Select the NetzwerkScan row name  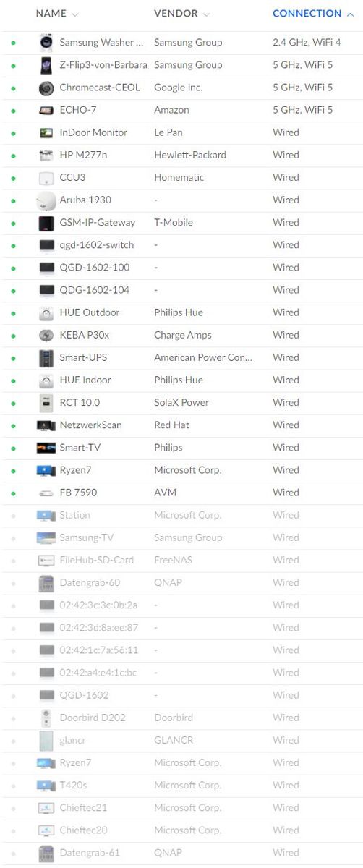pyautogui.click(x=90, y=425)
